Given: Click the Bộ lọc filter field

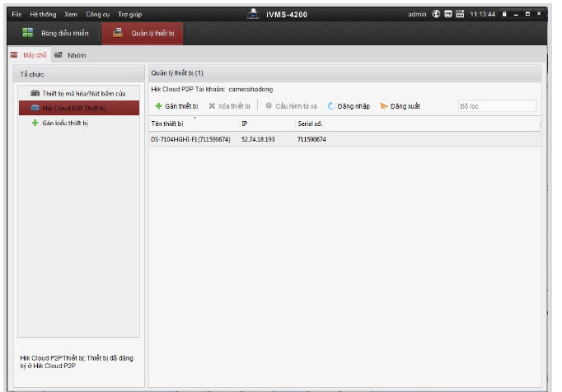Looking at the screenshot, I should pyautogui.click(x=497, y=106).
